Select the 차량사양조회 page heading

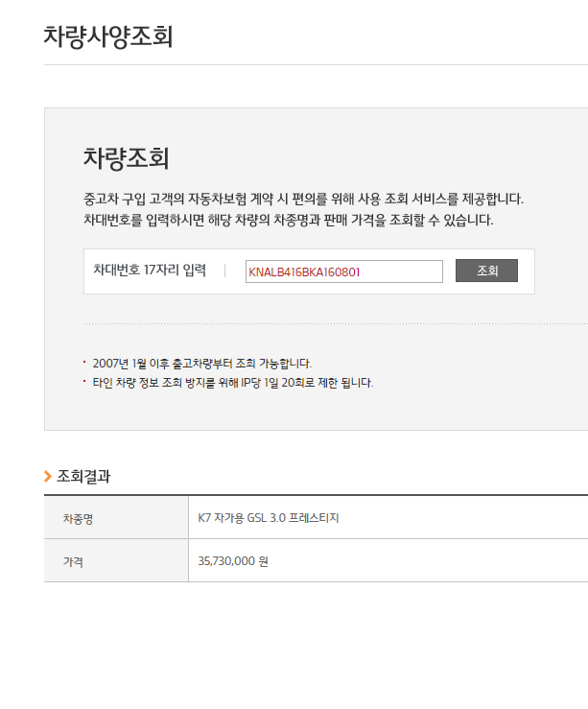click(108, 36)
